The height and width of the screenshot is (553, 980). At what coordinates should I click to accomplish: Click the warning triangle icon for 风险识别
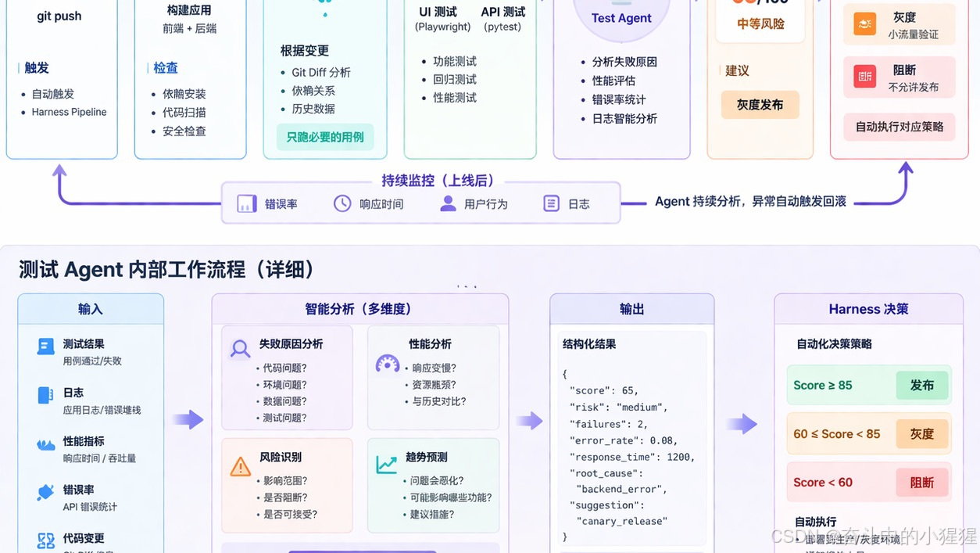coord(241,467)
